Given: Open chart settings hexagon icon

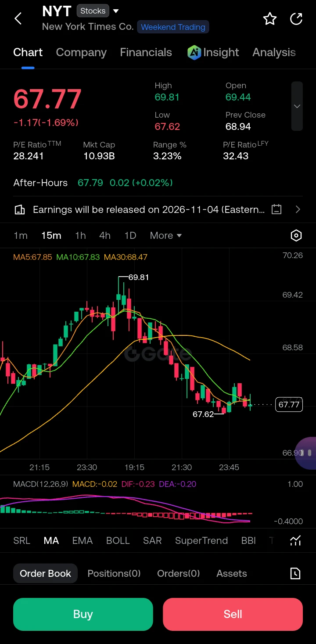Looking at the screenshot, I should (296, 236).
